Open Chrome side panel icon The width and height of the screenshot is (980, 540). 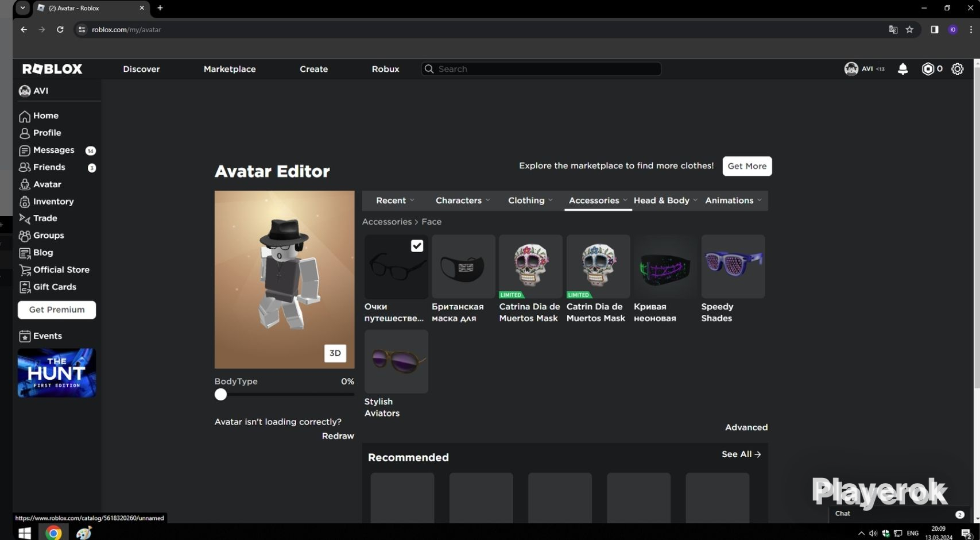[x=935, y=29]
